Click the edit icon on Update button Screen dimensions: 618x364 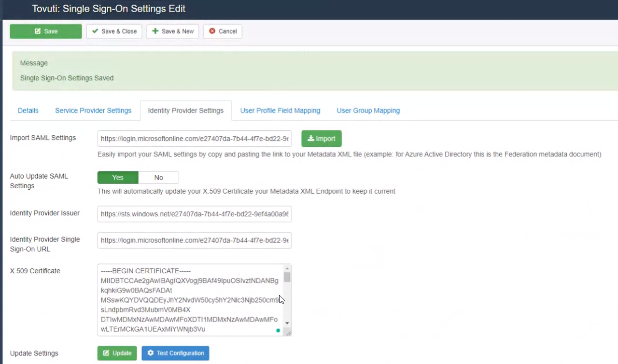[x=106, y=353]
